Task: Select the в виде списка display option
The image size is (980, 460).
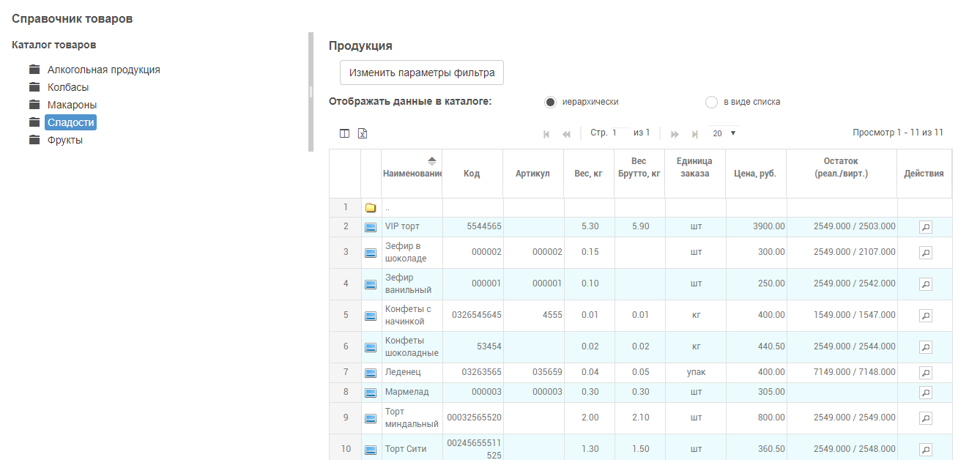Action: tap(711, 103)
